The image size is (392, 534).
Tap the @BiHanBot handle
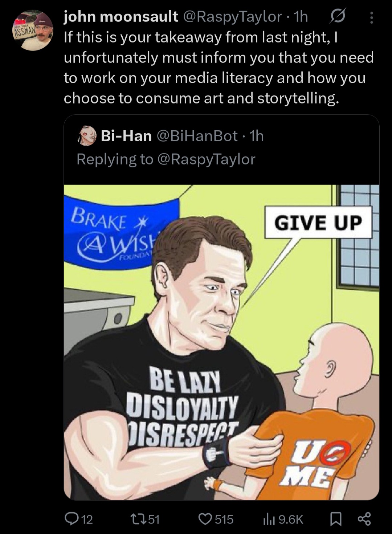tap(197, 136)
